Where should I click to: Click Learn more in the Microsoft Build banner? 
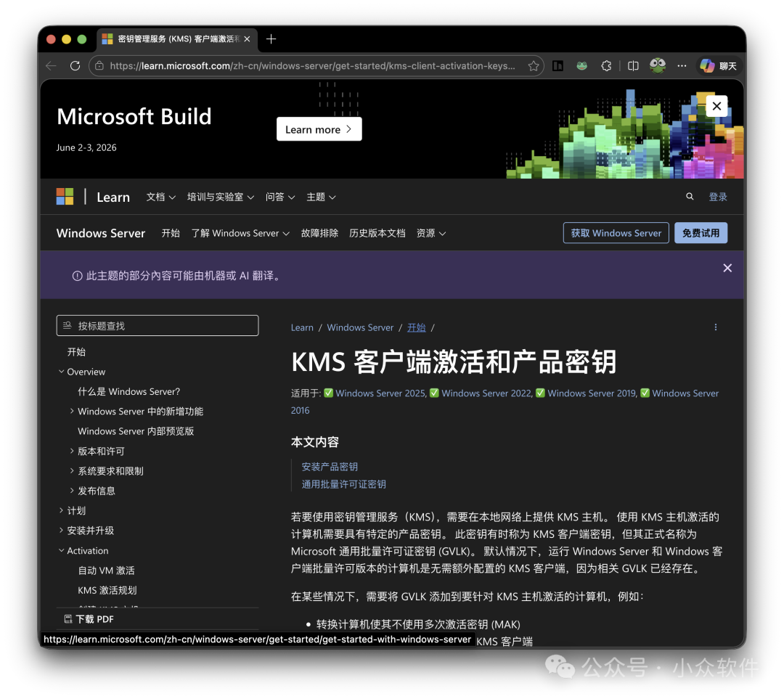click(319, 129)
